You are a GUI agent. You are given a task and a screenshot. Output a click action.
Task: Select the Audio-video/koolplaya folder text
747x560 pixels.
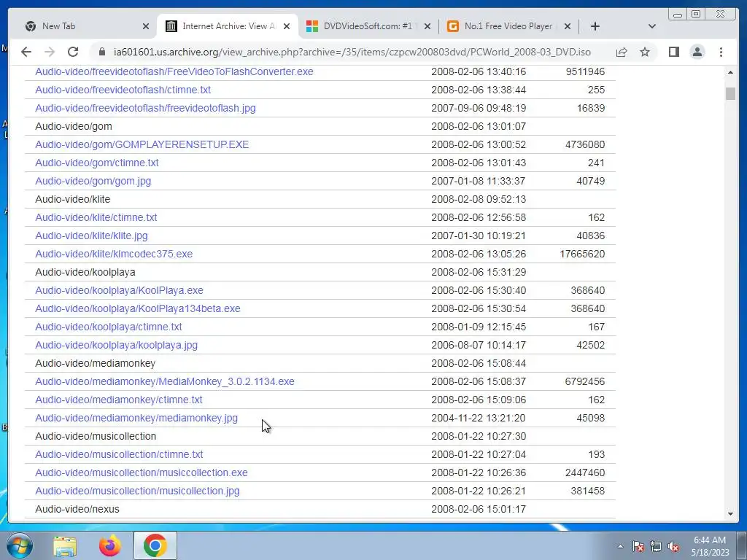click(85, 272)
